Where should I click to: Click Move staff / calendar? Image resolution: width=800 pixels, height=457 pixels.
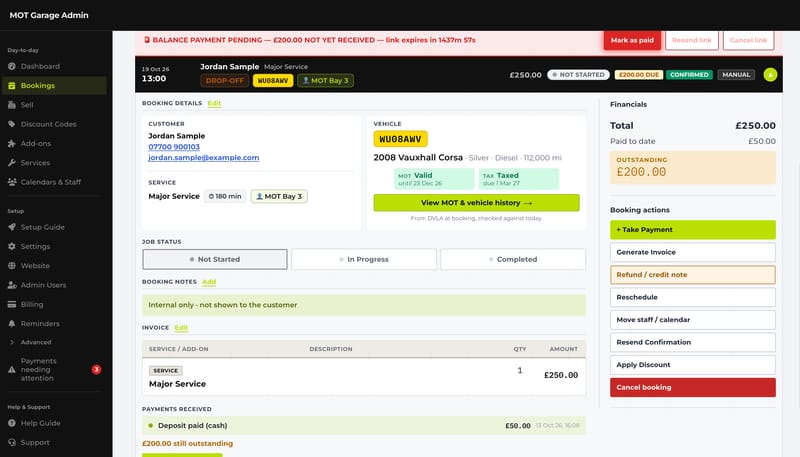[x=693, y=320]
